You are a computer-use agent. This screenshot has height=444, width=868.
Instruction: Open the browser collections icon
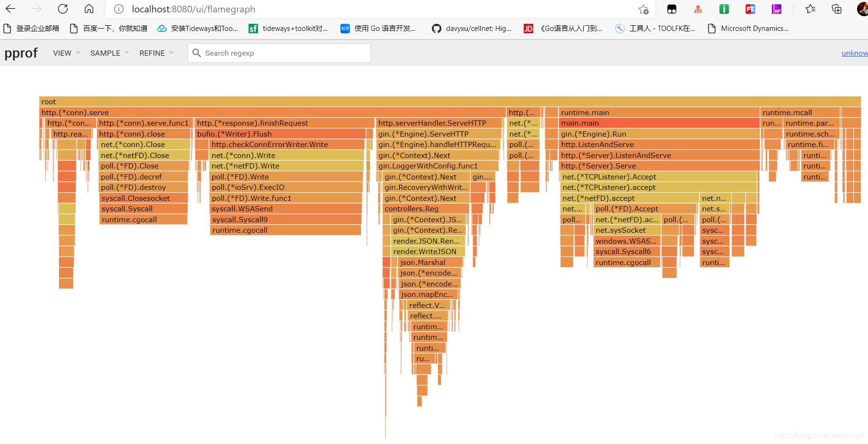[837, 9]
